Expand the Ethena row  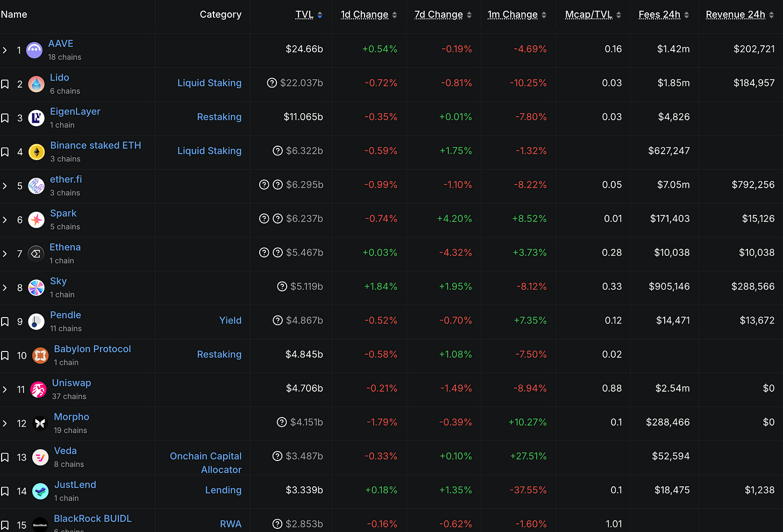5,254
